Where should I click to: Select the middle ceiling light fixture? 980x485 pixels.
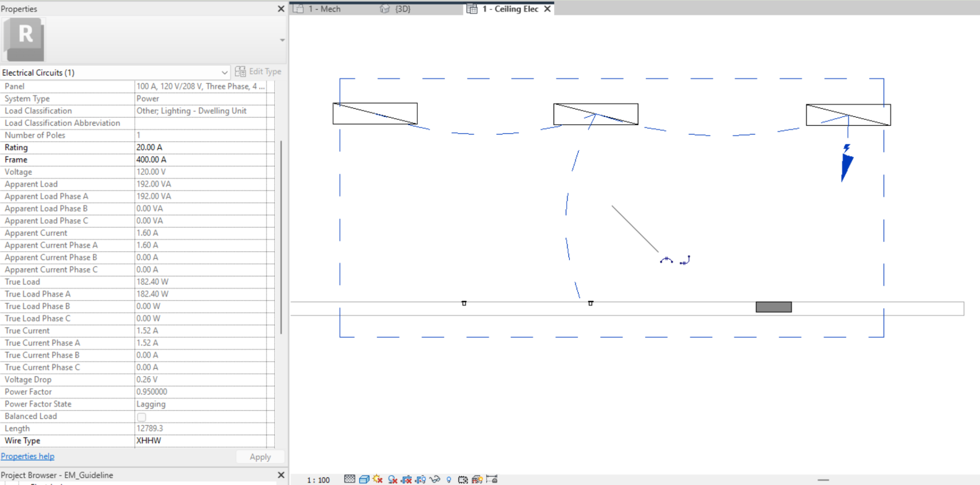pos(596,114)
